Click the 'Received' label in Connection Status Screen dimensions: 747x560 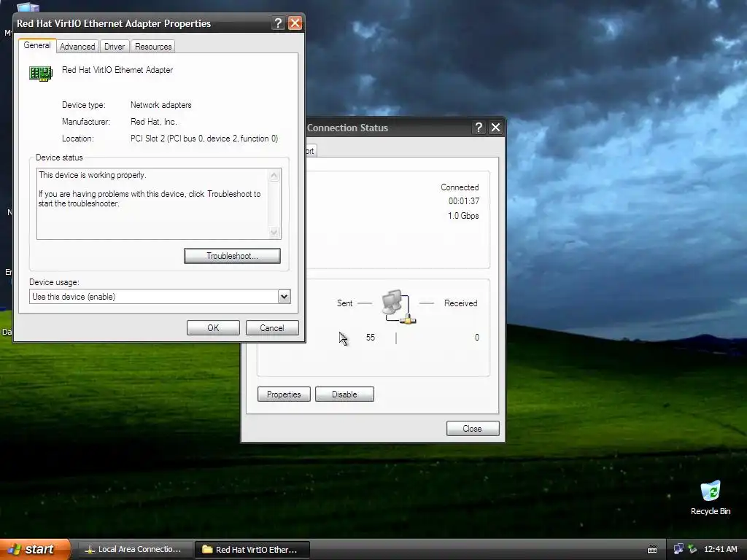(x=460, y=303)
